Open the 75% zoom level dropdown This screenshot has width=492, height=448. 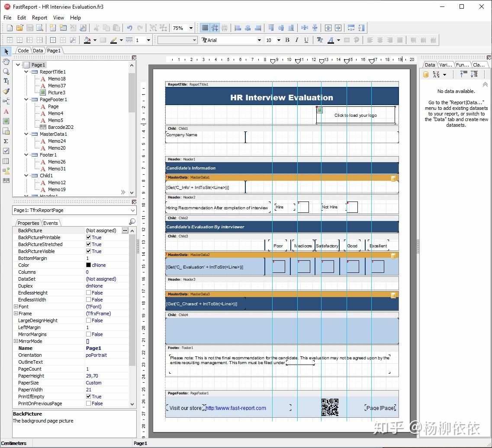coord(191,28)
